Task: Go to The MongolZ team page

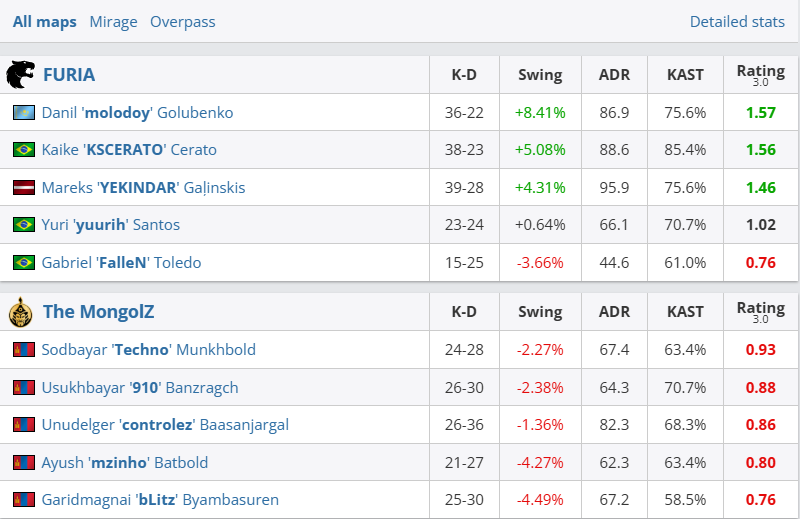Action: click(101, 312)
